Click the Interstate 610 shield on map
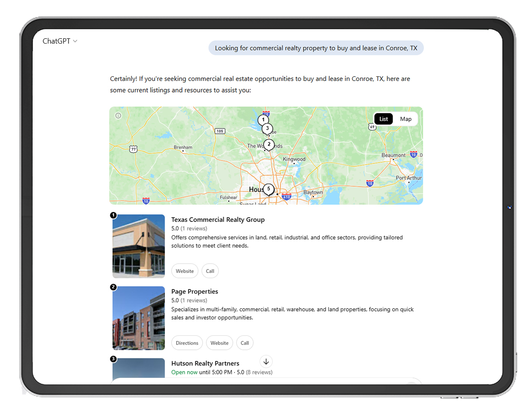532x414 pixels. tap(287, 196)
